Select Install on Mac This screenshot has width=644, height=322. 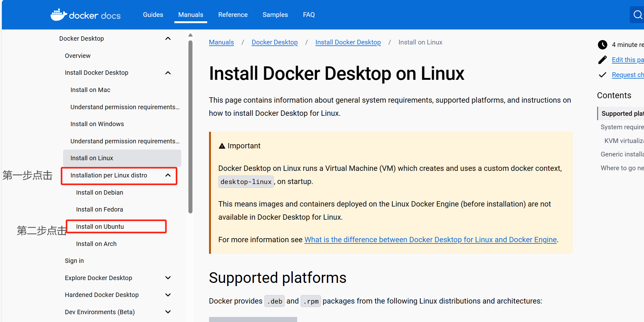tap(90, 90)
